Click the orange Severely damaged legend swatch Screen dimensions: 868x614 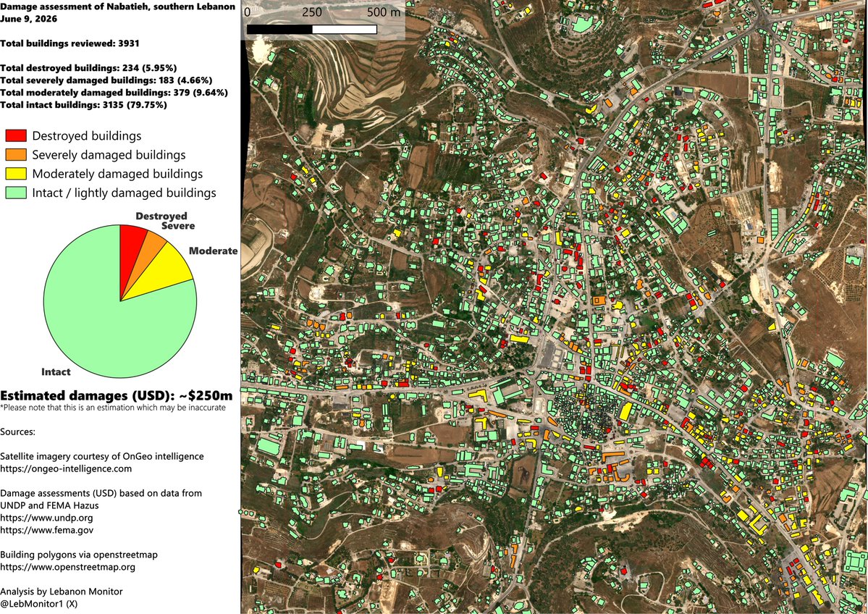coord(15,154)
